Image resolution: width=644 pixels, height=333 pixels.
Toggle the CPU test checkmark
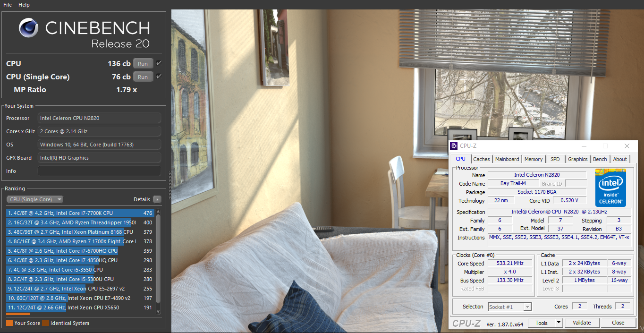coord(159,63)
